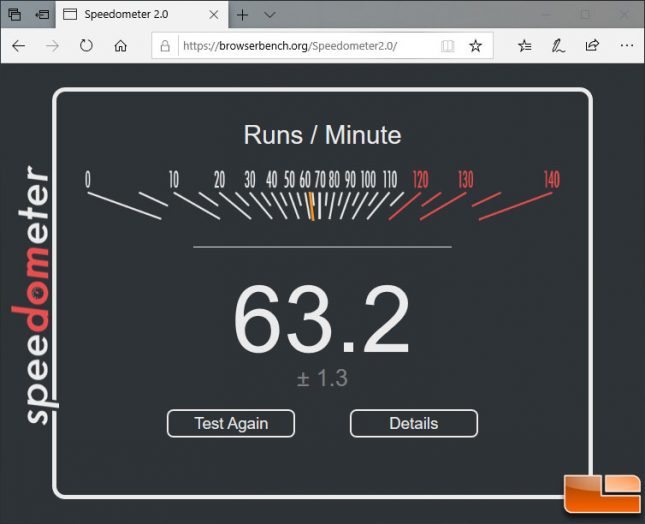645x524 pixels.
Task: Go back to previous page
Action: [19, 46]
